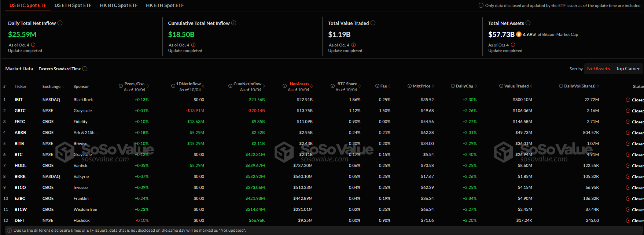Open the US ETH Spot ETF tab

73,5
